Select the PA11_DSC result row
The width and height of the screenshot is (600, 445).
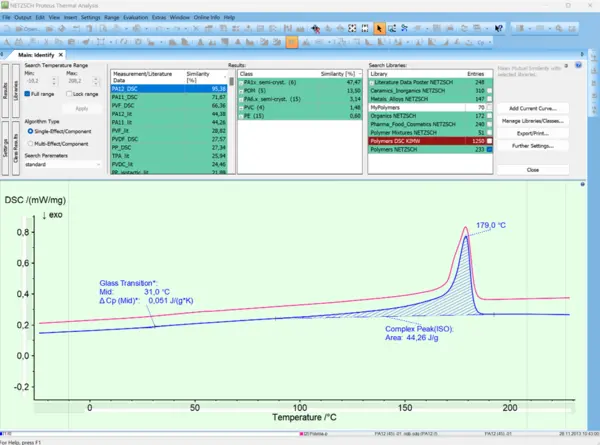point(169,97)
